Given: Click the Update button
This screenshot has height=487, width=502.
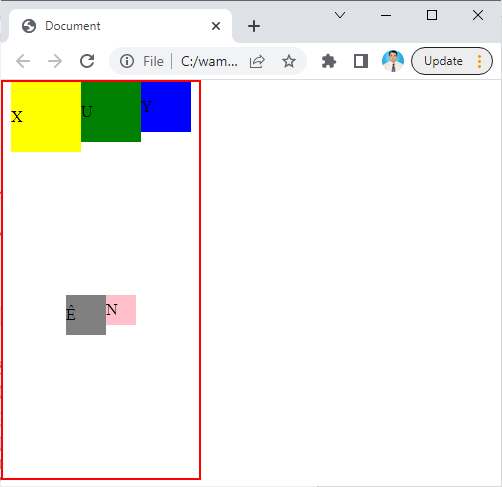Looking at the screenshot, I should point(443,61).
